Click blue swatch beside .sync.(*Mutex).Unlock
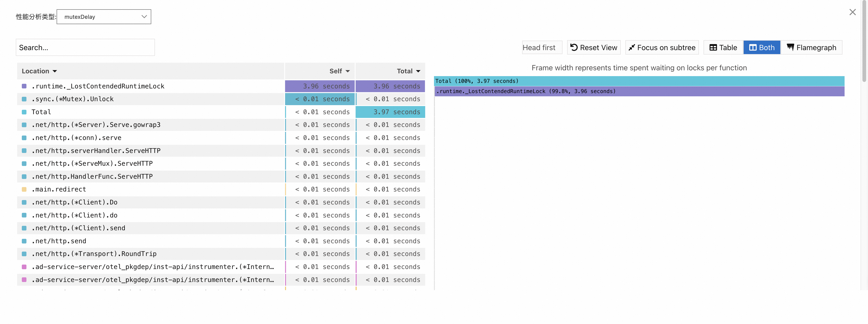This screenshot has width=868, height=324. 24,99
